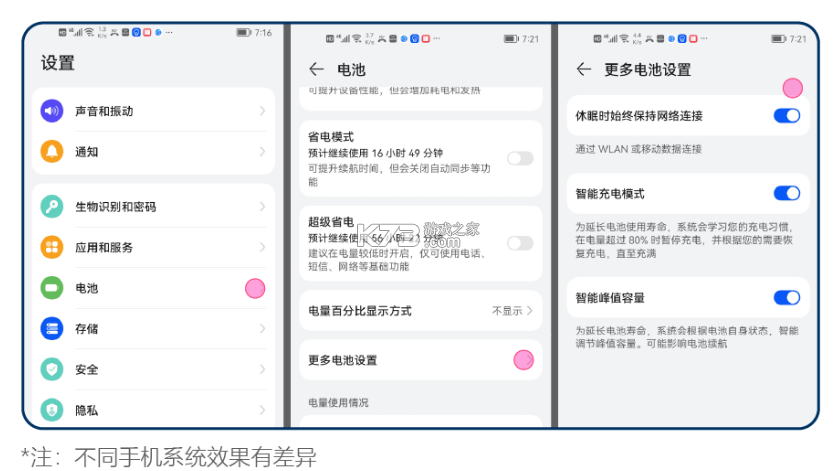Tap the Sound and vibration speaker icon
The height and width of the screenshot is (471, 838).
[x=52, y=111]
